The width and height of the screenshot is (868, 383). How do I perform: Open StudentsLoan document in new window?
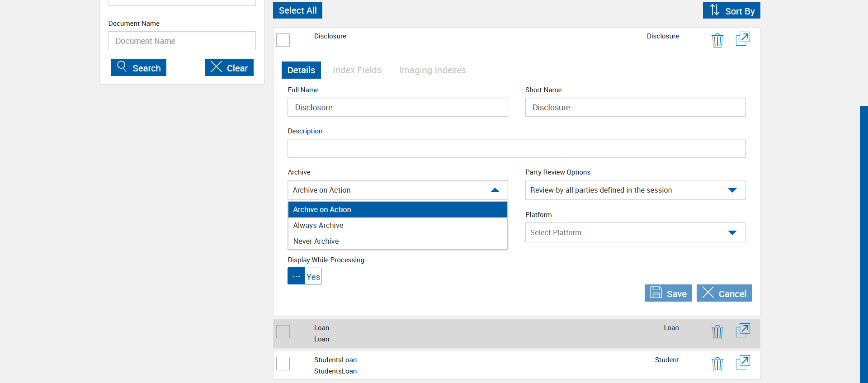pyautogui.click(x=743, y=363)
